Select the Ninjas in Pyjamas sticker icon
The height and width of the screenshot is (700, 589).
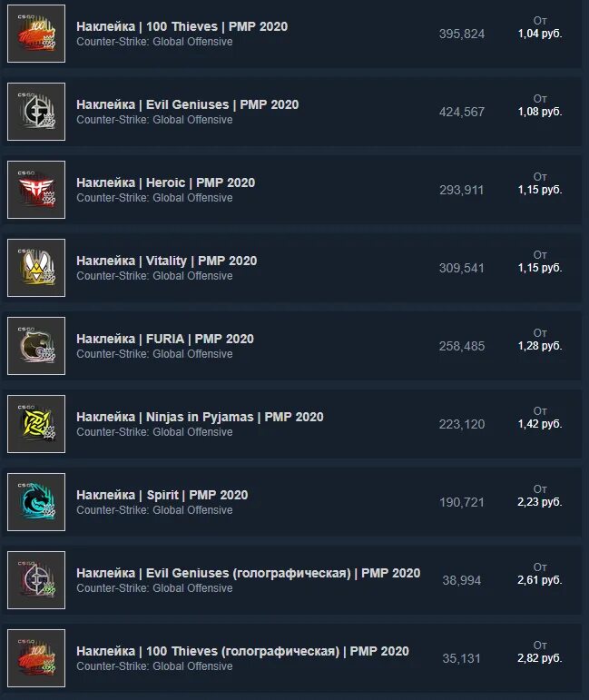pyautogui.click(x=36, y=424)
